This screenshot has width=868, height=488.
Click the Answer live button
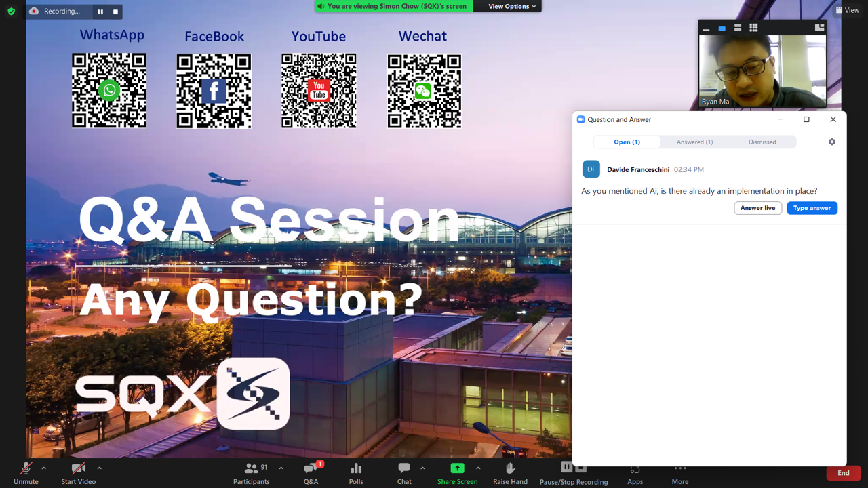(758, 208)
